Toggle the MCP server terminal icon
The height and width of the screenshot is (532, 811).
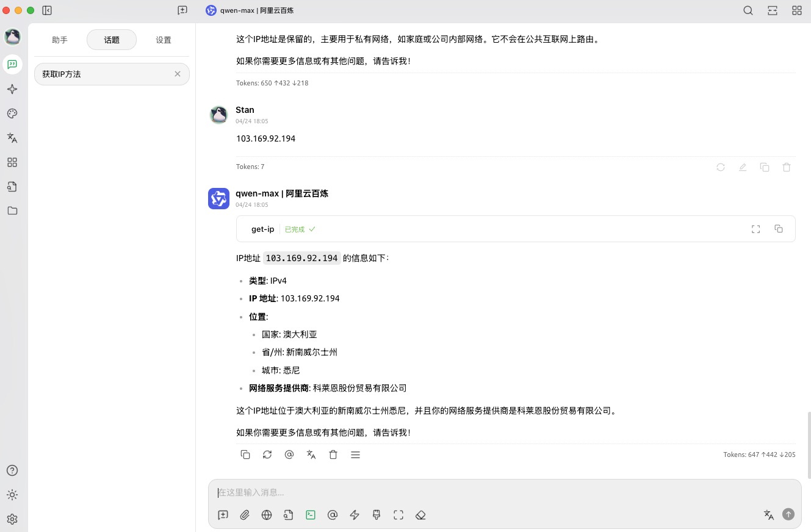point(311,515)
